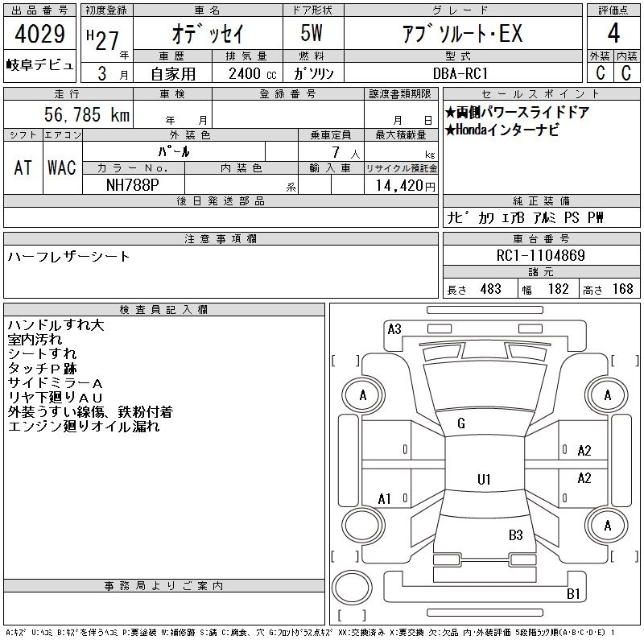Click the ナビ genuine equipment entry
The width and height of the screenshot is (644, 644).
click(458, 217)
